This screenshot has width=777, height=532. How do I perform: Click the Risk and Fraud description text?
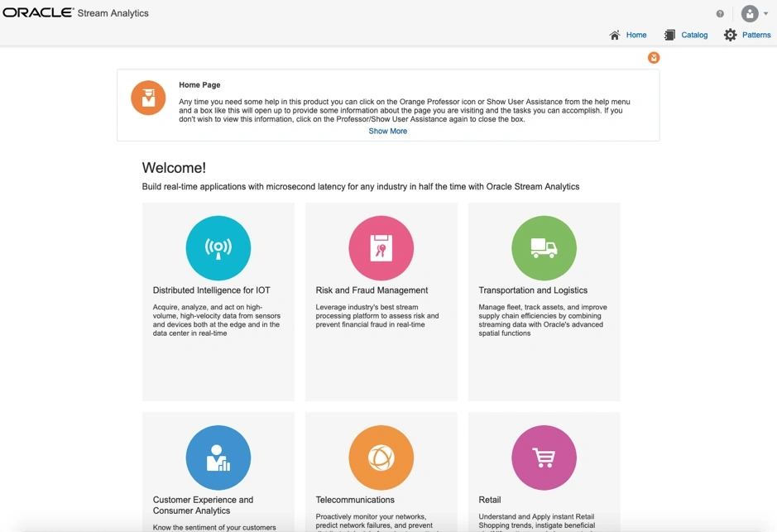[x=377, y=316]
